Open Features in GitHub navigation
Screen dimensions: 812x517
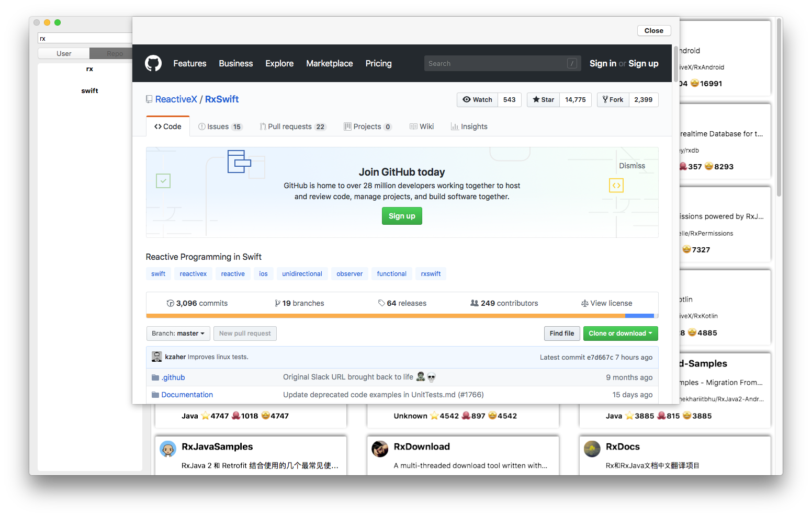click(190, 63)
